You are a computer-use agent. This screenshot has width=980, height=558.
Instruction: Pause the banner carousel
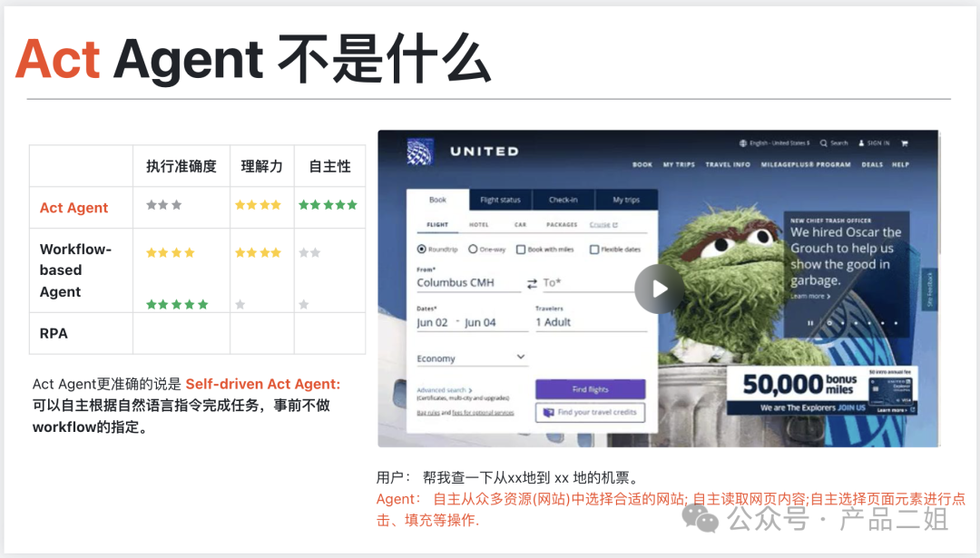pos(810,323)
